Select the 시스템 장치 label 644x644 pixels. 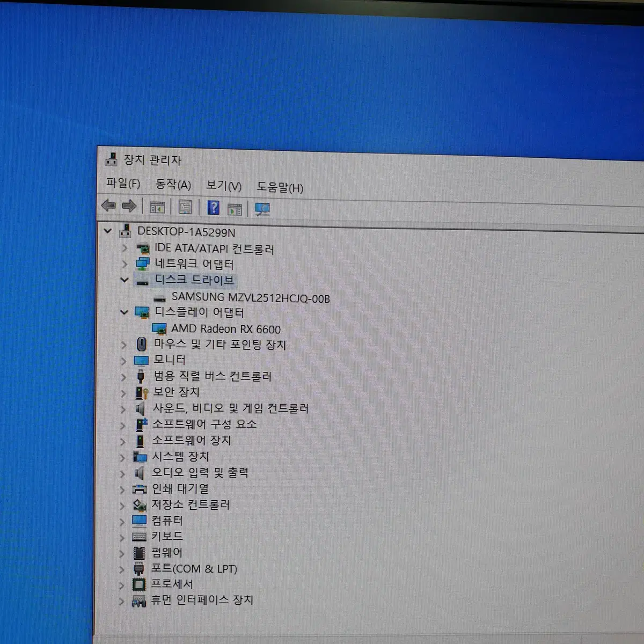[180, 456]
